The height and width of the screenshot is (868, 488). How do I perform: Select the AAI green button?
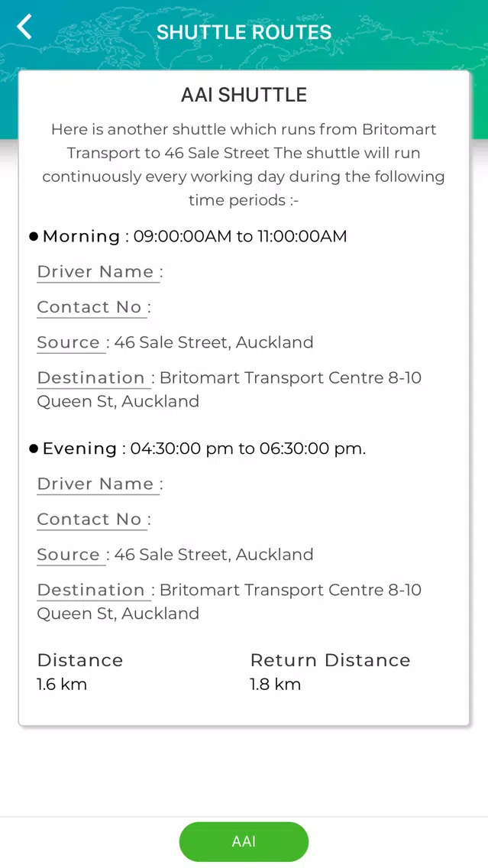pos(244,841)
